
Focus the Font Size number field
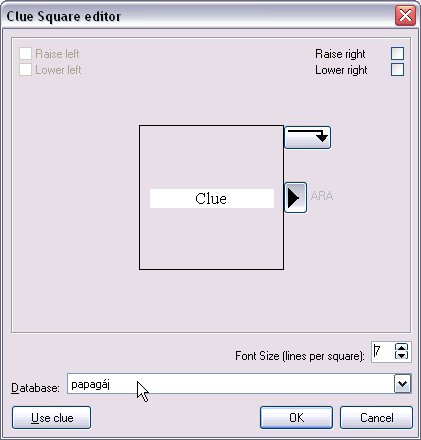coord(383,351)
